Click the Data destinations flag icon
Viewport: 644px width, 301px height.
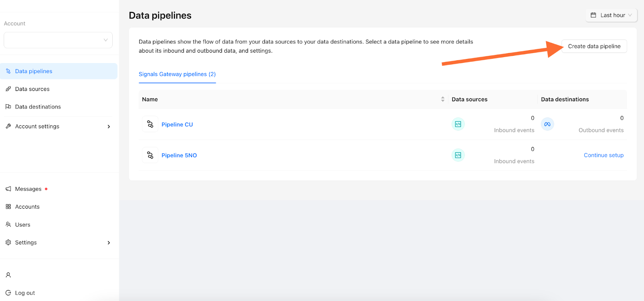[x=8, y=106]
